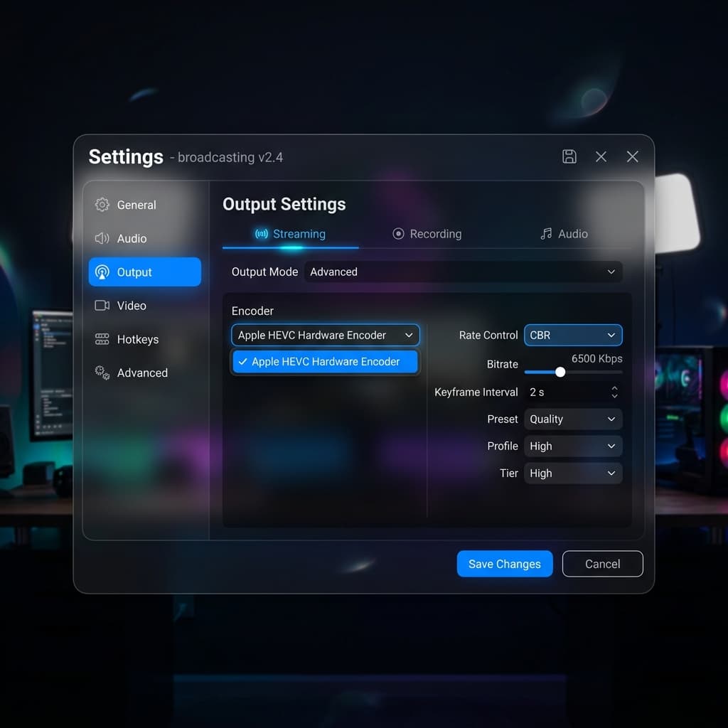Click the Streaming signal icon on the tab
Screen dimensions: 728x728
262,233
